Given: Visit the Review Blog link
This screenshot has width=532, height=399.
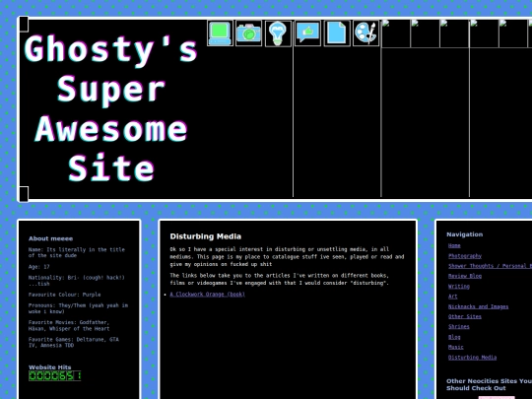Looking at the screenshot, I should tap(465, 276).
